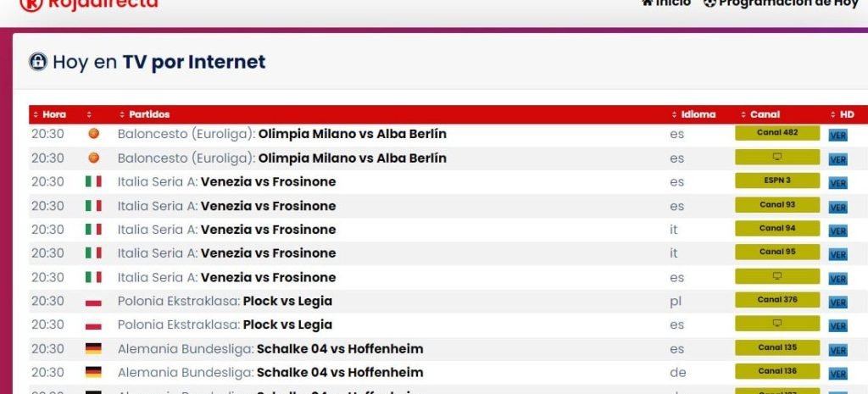Open monitor-icon channel for Olimpia Milano game
This screenshot has height=394, width=868.
click(x=776, y=158)
